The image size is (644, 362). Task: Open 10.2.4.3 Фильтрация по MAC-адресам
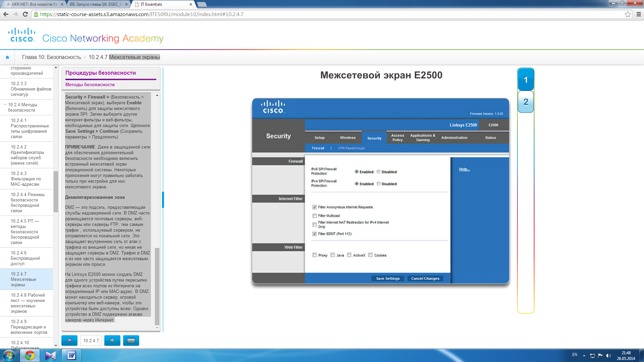[26, 179]
